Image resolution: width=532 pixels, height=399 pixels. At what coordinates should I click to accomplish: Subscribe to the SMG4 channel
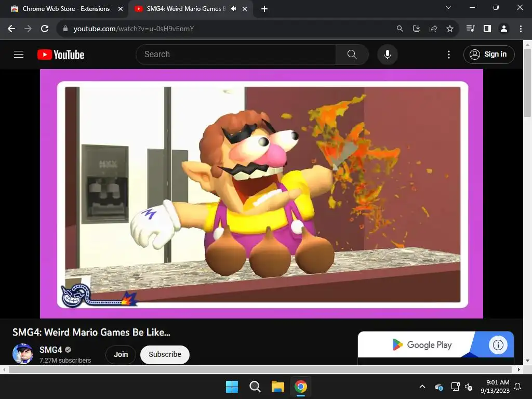165,354
